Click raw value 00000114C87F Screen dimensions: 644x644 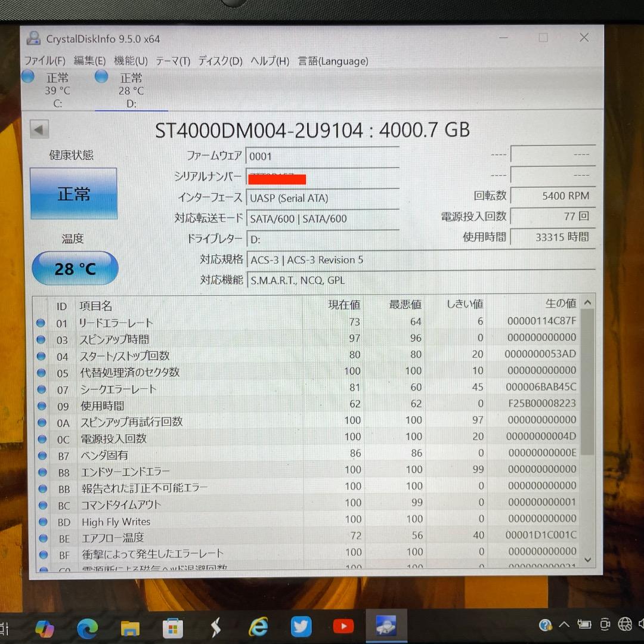[541, 321]
